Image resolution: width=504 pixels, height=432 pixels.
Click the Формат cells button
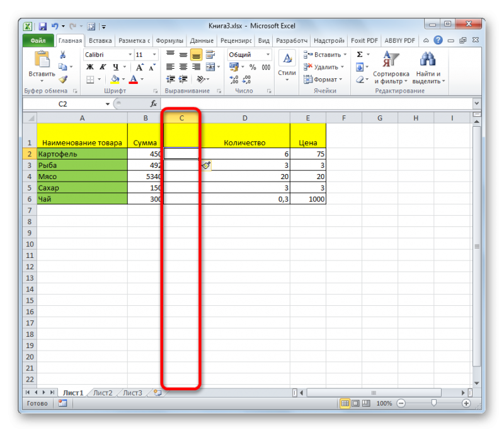coord(323,79)
